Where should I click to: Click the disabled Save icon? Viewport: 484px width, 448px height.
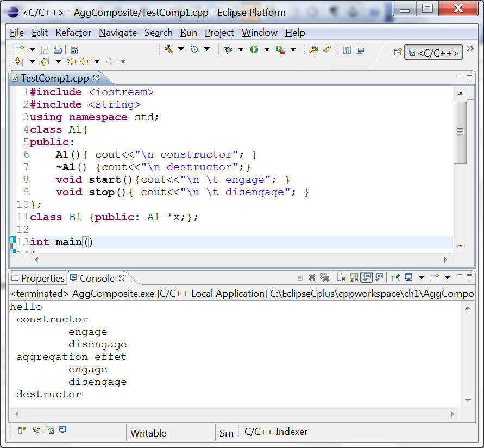click(45, 49)
